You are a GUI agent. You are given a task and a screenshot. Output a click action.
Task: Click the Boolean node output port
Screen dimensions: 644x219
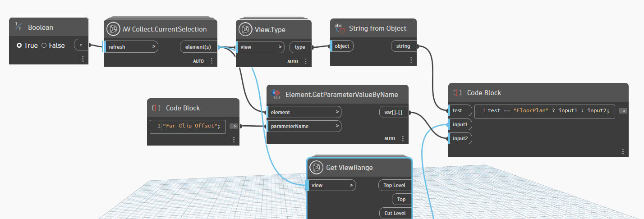(81, 45)
